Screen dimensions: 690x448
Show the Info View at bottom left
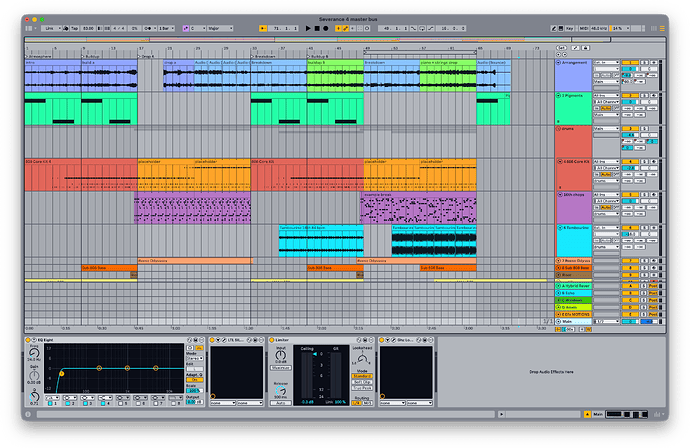pos(28,414)
